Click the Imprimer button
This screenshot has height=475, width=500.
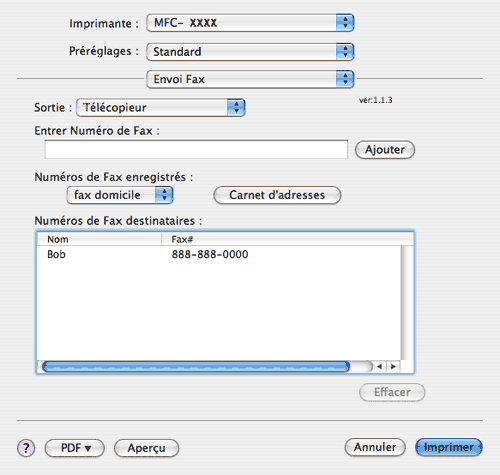pyautogui.click(x=449, y=447)
